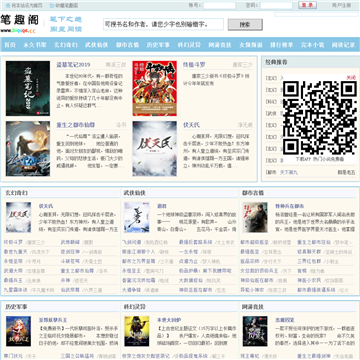Close the QR code popup via 关闭
The height and width of the screenshot is (360, 360).
(351, 77)
